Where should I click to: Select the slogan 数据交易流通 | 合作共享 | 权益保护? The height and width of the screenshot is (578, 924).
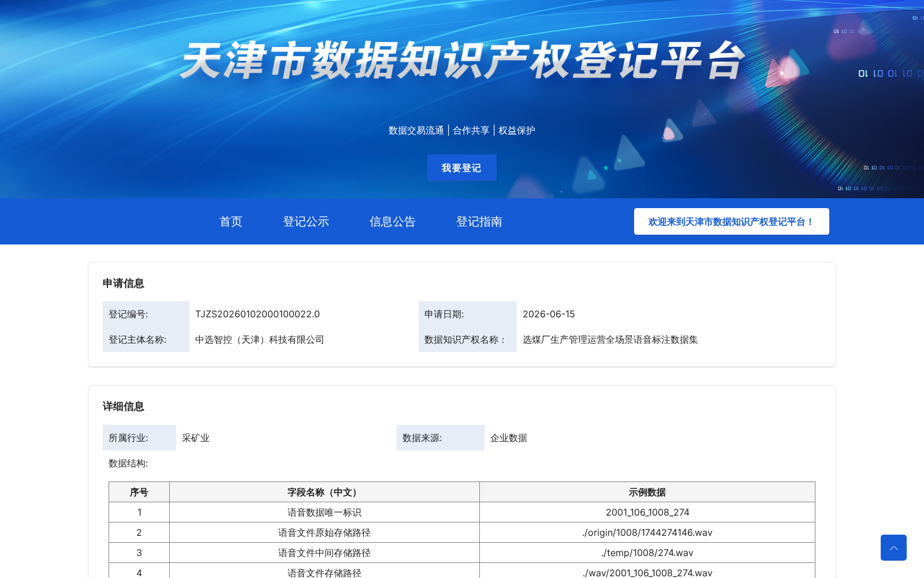click(x=462, y=131)
